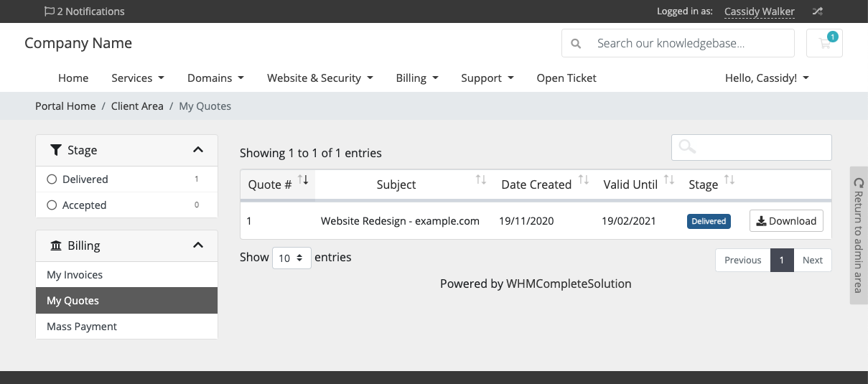The image size is (868, 384).
Task: Sort by Date Created column arrows
Action: [x=584, y=179]
